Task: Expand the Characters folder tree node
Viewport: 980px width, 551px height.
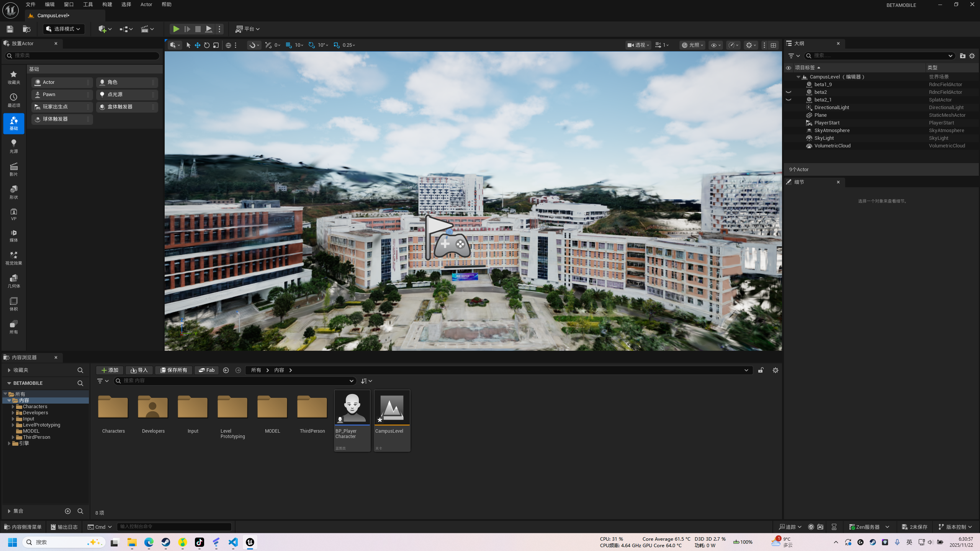Action: 13,407
